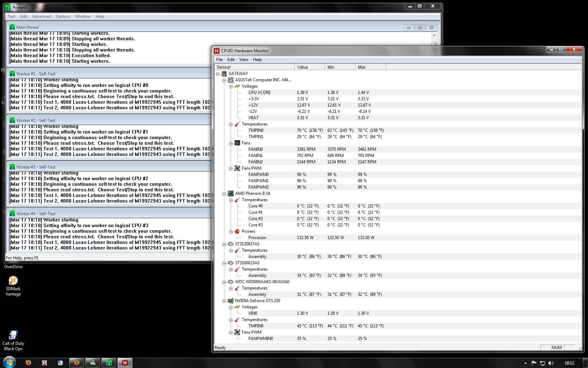Select the TMPIN0 70 °C row

click(398, 130)
